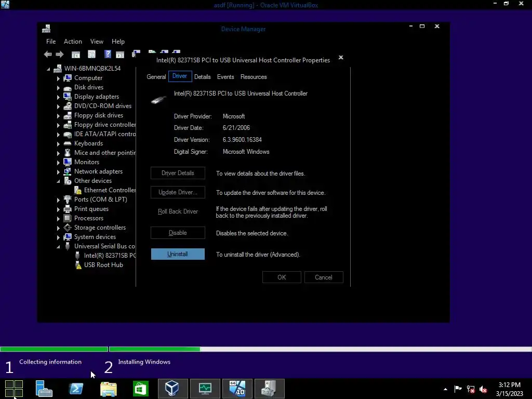
Task: Show hidden tray icons arrow
Action: pos(445,389)
